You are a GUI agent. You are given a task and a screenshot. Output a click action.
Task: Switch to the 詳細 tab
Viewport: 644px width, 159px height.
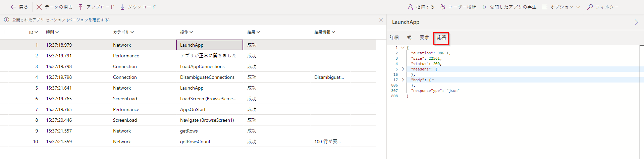pos(394,38)
